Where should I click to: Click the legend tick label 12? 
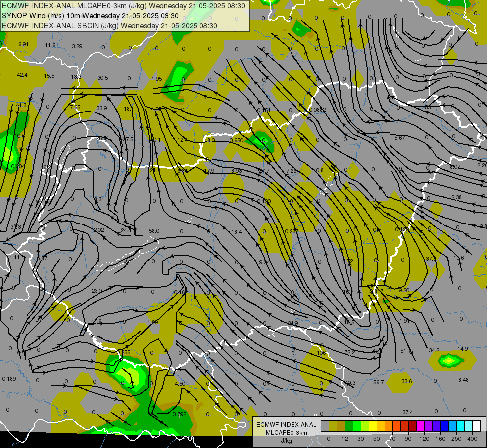pyautogui.click(x=344, y=439)
